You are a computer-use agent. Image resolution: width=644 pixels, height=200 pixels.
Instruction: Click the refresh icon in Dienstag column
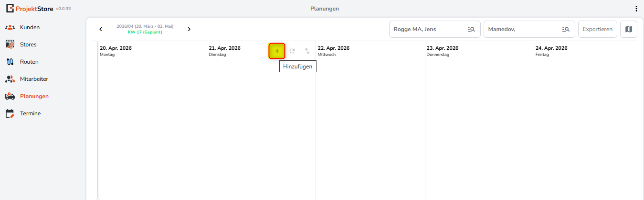(x=292, y=51)
